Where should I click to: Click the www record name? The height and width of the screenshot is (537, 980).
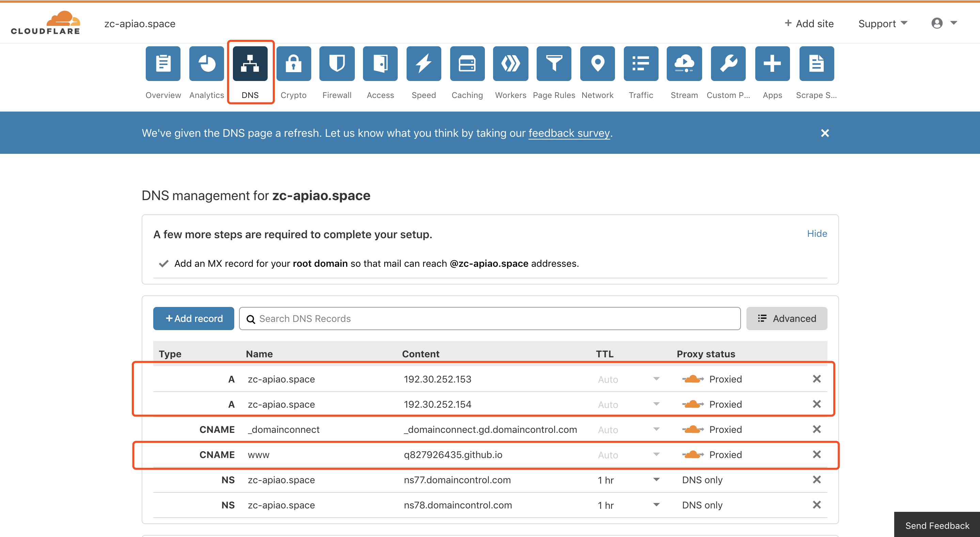pyautogui.click(x=258, y=455)
